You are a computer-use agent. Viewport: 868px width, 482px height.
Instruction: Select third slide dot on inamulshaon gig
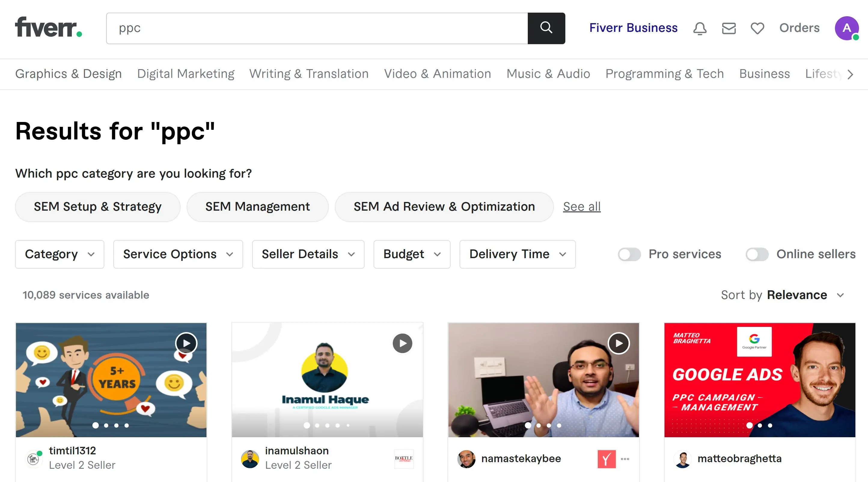coord(327,426)
